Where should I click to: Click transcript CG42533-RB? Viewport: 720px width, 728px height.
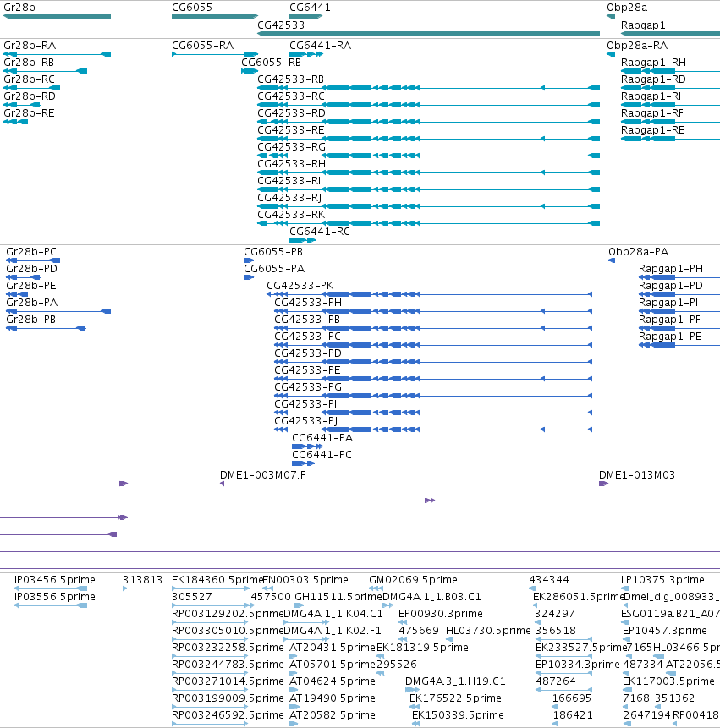pyautogui.click(x=291, y=79)
